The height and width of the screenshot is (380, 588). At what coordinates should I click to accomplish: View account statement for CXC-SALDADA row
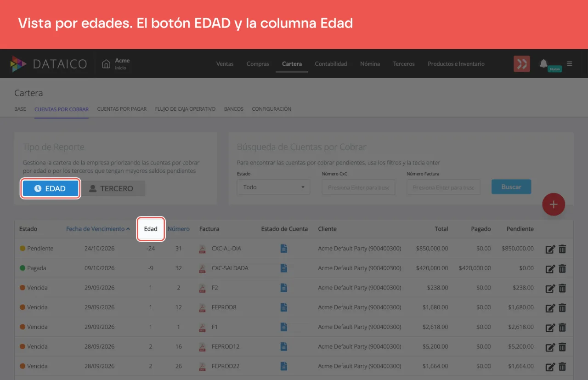click(x=284, y=268)
